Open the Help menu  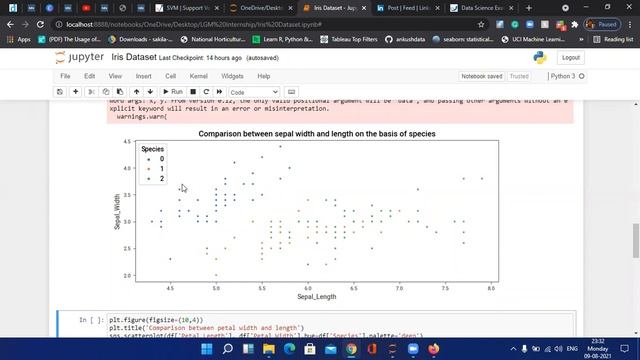click(x=264, y=76)
